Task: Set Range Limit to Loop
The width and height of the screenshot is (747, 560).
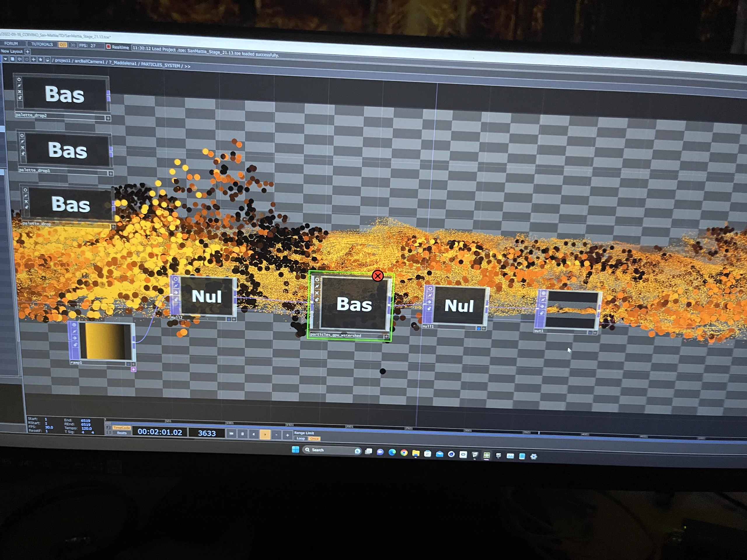Action: tap(301, 438)
